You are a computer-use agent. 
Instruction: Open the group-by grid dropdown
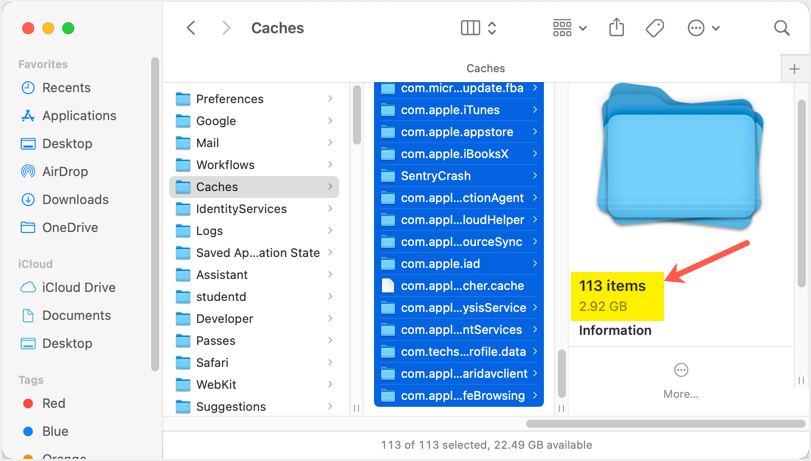tap(569, 28)
